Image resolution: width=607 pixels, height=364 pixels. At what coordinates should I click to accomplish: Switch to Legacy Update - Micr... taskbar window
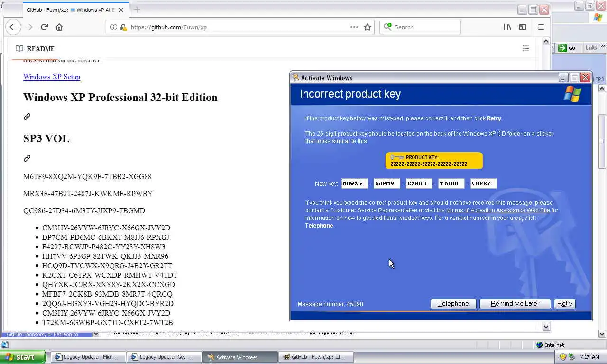[89, 357]
